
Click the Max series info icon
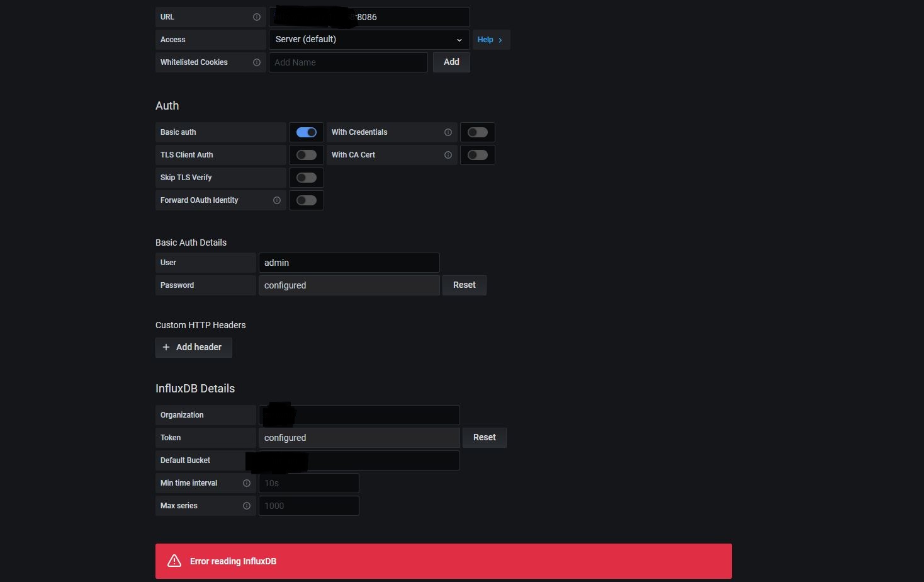click(246, 506)
